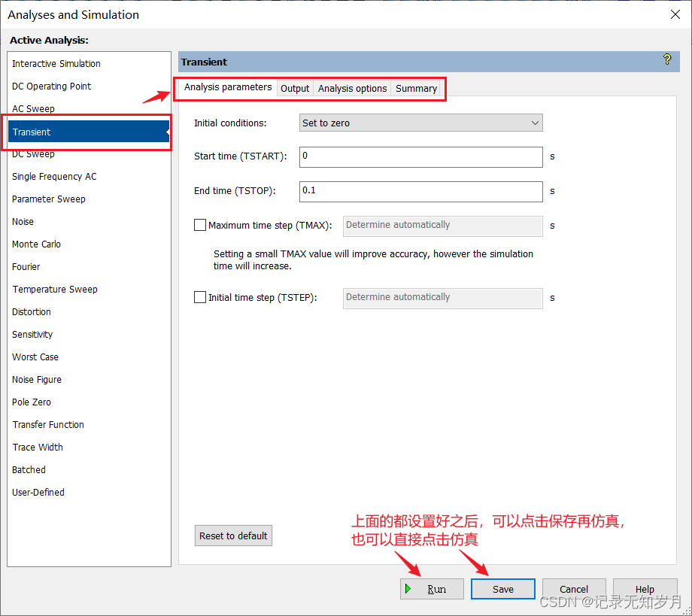Screen dimensions: 692x616
Task: Click the End time (TSTOP) field
Action: [421, 192]
